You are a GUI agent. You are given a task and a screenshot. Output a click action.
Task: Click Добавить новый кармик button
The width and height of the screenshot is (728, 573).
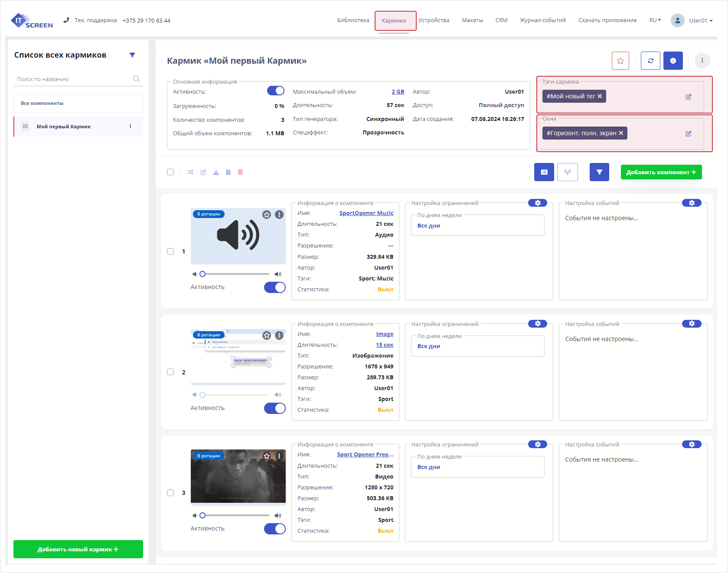click(78, 549)
